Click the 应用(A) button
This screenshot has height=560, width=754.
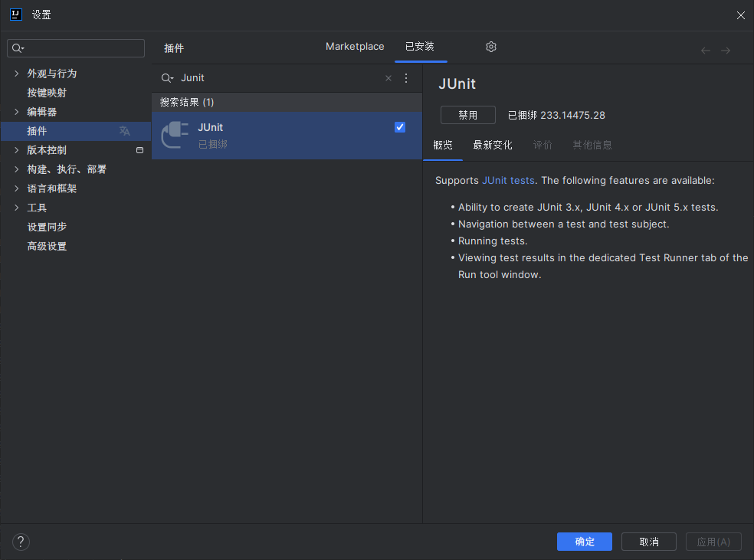click(713, 542)
